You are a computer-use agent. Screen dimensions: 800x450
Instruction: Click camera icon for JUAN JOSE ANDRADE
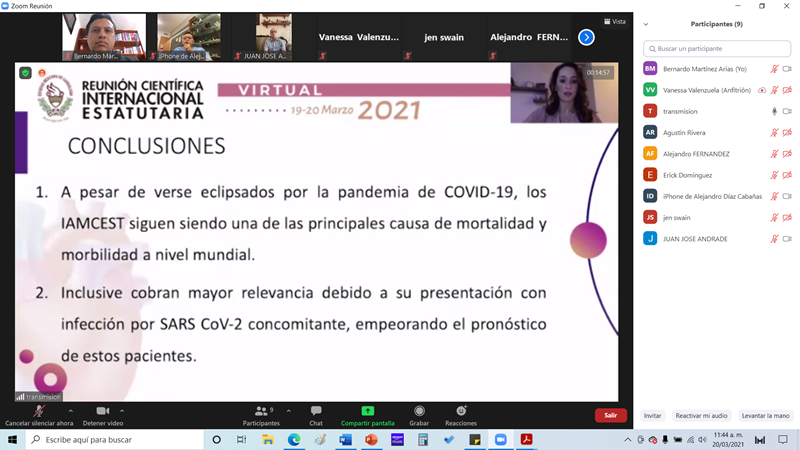click(787, 239)
